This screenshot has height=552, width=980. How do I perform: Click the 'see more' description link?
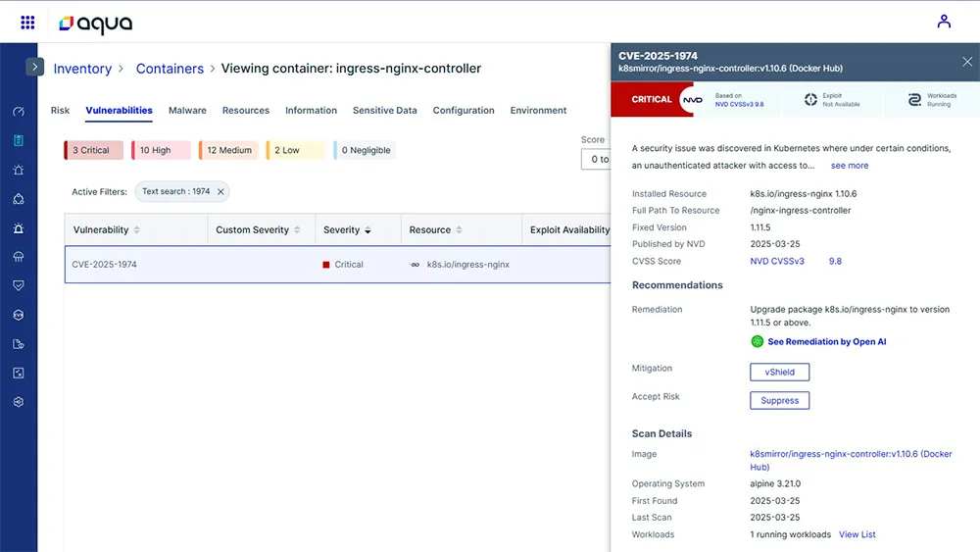(849, 166)
